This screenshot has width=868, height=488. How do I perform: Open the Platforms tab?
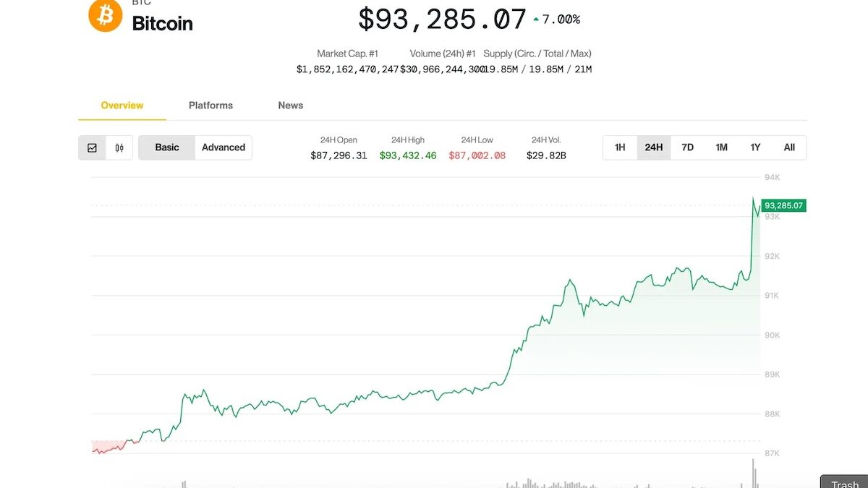[x=210, y=106]
